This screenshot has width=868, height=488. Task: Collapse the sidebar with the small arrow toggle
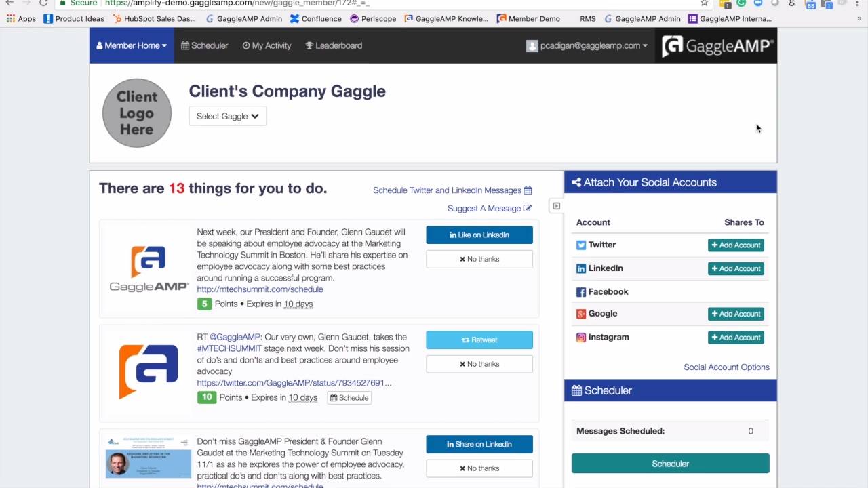pos(556,206)
